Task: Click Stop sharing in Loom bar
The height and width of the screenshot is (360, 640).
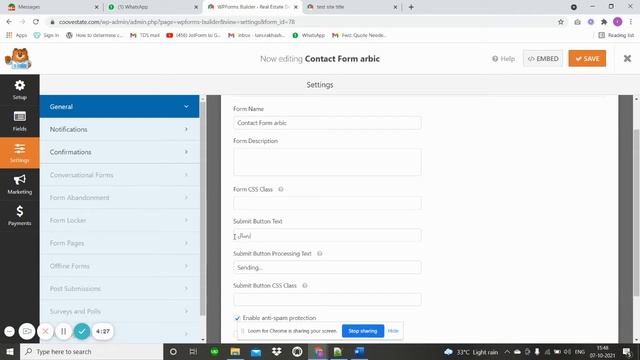Action: coord(363,331)
